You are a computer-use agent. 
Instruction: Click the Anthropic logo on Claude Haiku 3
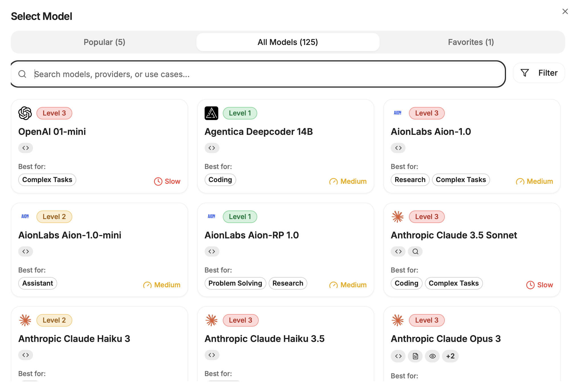(25, 320)
